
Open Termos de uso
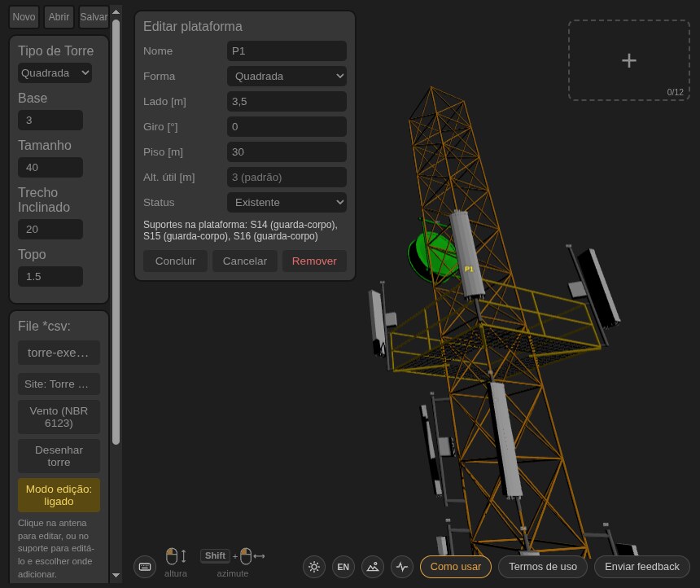[543, 567]
